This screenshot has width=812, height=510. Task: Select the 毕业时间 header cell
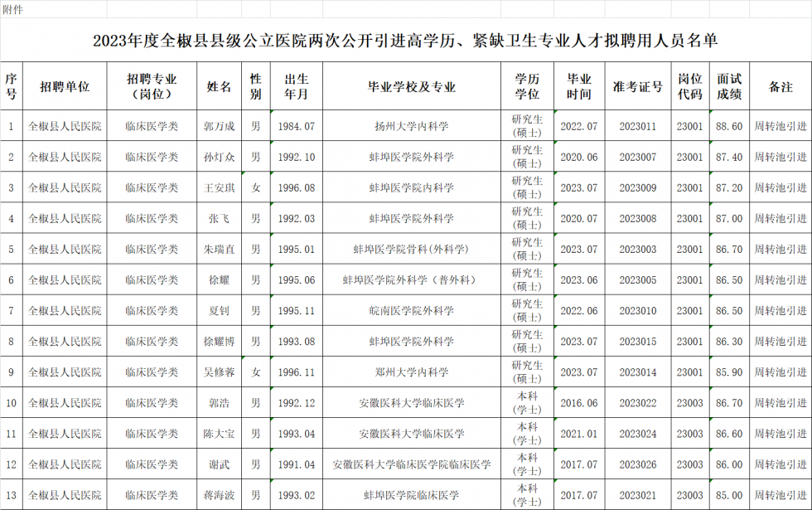pos(579,86)
